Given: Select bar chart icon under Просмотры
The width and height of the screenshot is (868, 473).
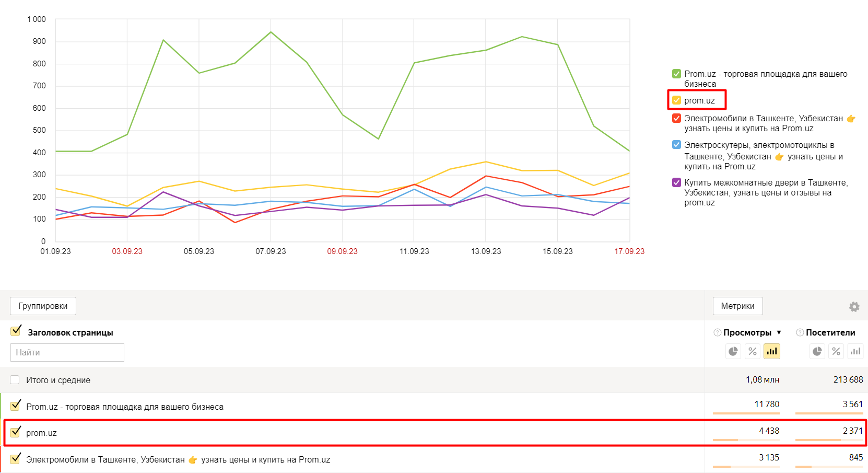Looking at the screenshot, I should [772, 351].
